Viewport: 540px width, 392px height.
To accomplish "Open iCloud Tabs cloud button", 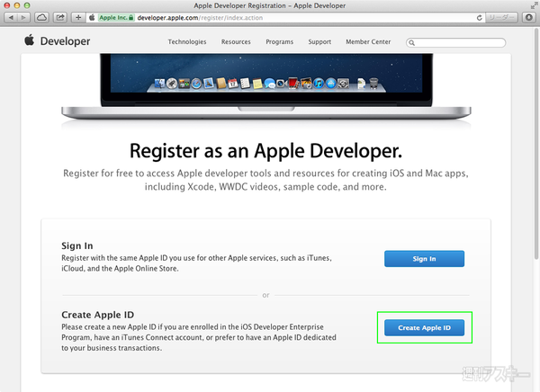I will click(41, 17).
